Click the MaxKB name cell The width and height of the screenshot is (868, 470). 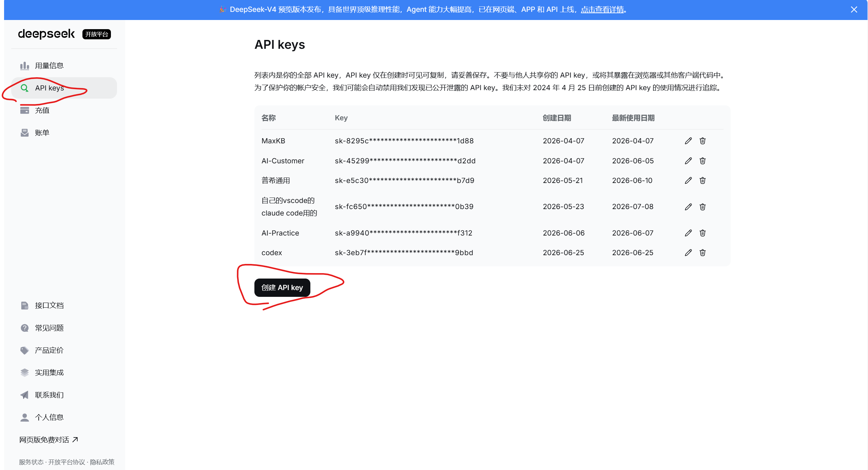point(273,141)
